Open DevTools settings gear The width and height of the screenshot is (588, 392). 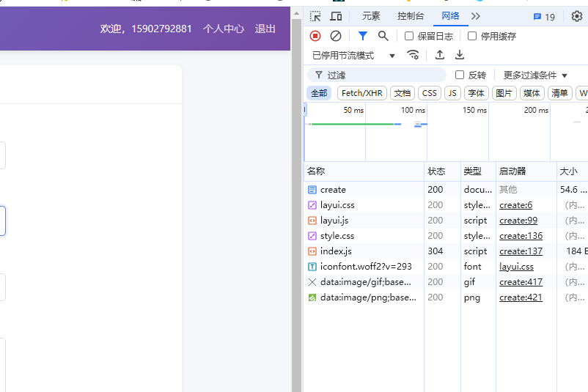pyautogui.click(x=576, y=16)
